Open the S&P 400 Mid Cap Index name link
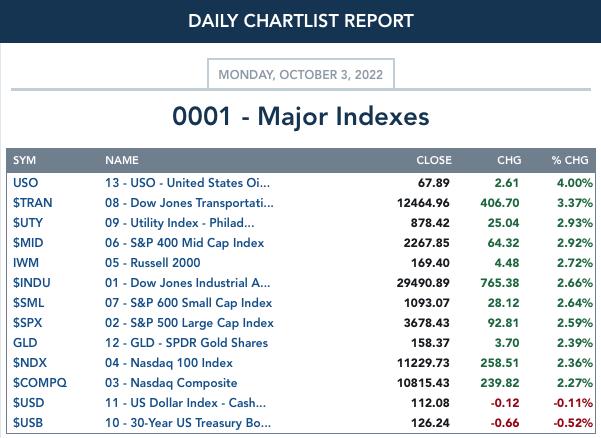The height and width of the screenshot is (438, 601). coord(184,243)
